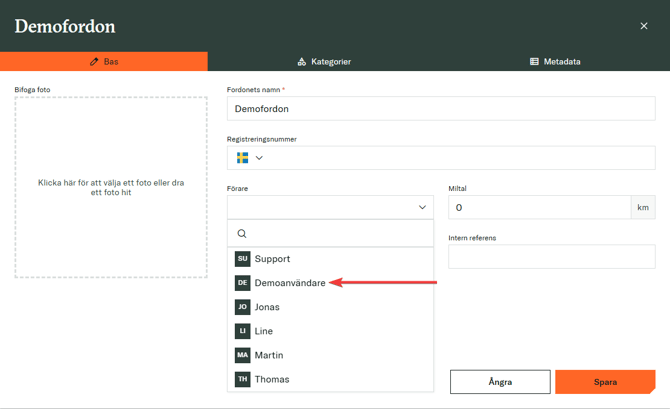The height and width of the screenshot is (409, 670).
Task: Click the TH avatar icon for Thomas
Action: click(242, 379)
